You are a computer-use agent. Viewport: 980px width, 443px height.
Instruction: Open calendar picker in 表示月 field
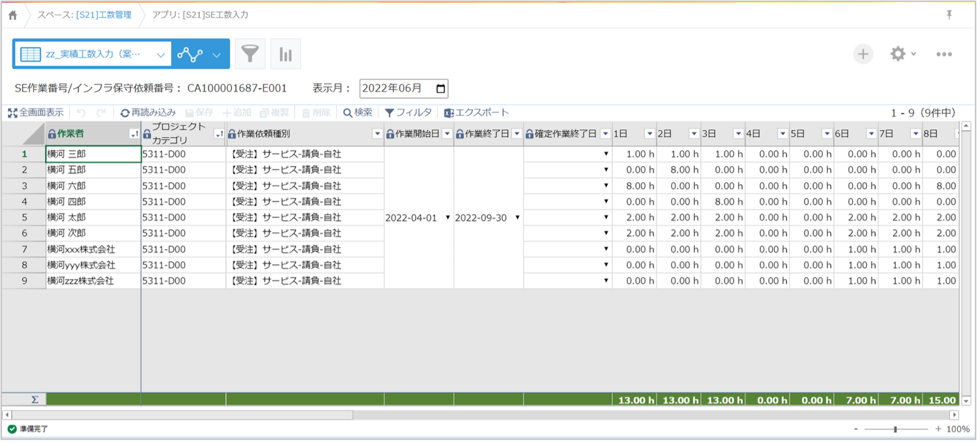[441, 88]
